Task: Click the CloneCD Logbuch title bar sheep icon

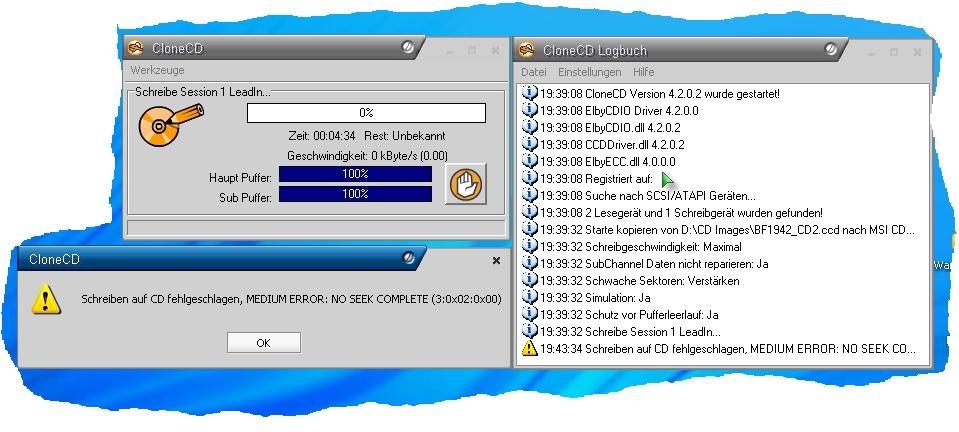Action: point(527,50)
